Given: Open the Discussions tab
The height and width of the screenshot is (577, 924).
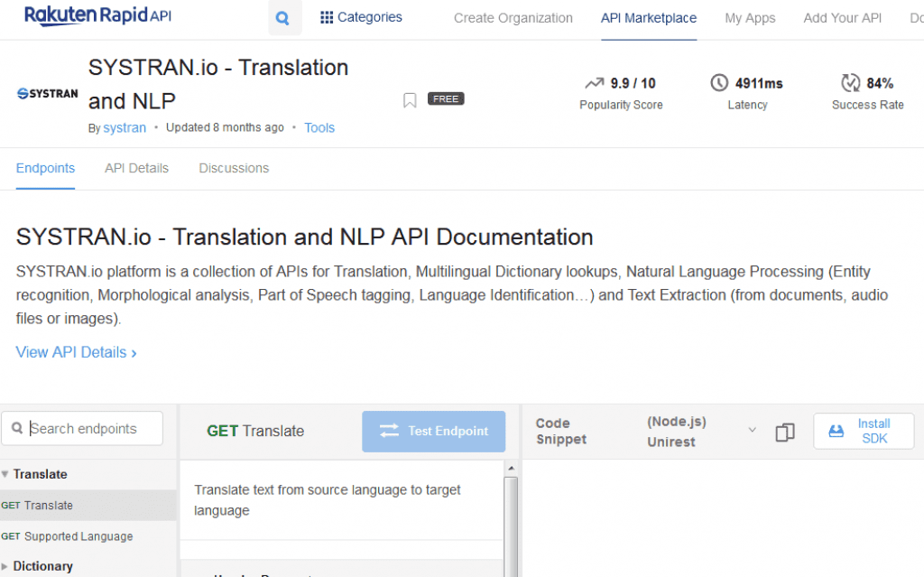Looking at the screenshot, I should [x=234, y=168].
